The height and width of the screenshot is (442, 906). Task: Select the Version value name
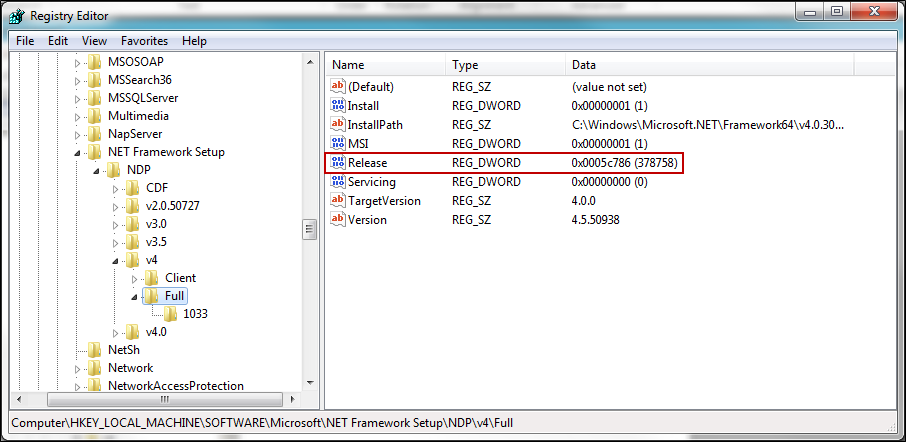tap(367, 220)
